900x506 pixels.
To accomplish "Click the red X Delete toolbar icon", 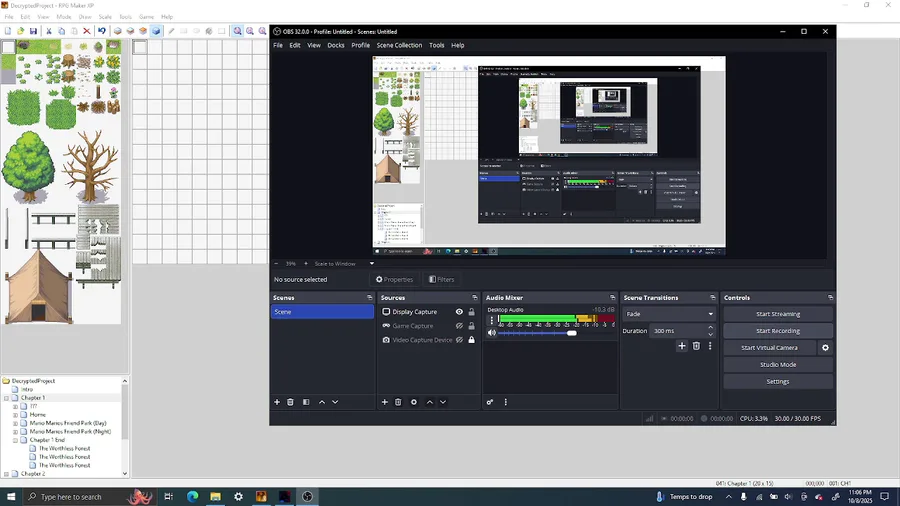I will [87, 31].
